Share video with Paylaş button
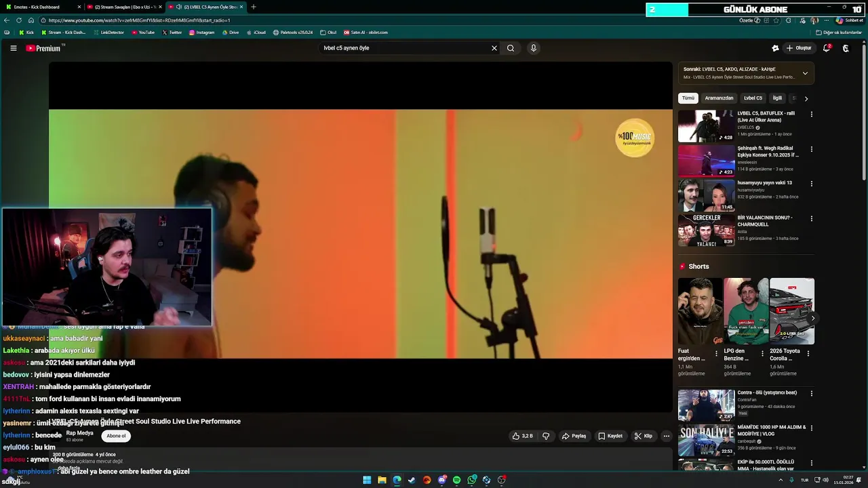The image size is (868, 488). 574,436
